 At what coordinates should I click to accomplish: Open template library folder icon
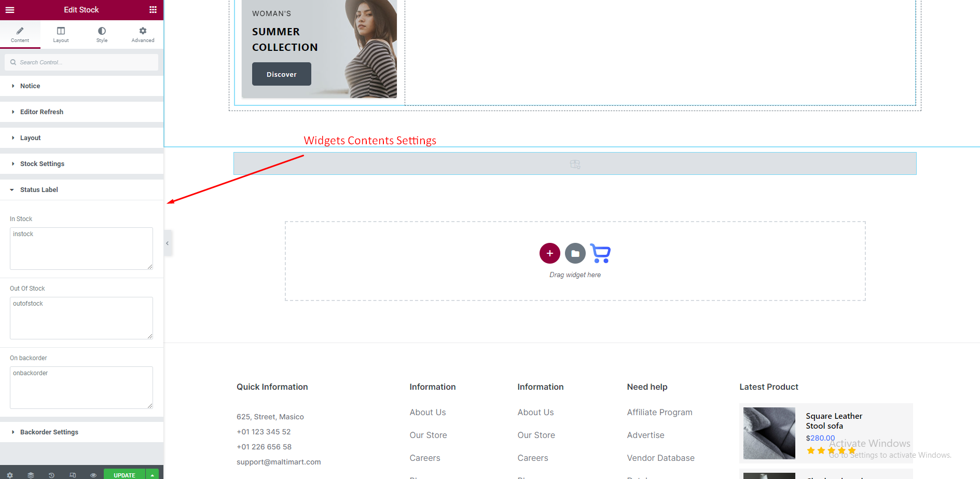(x=575, y=253)
